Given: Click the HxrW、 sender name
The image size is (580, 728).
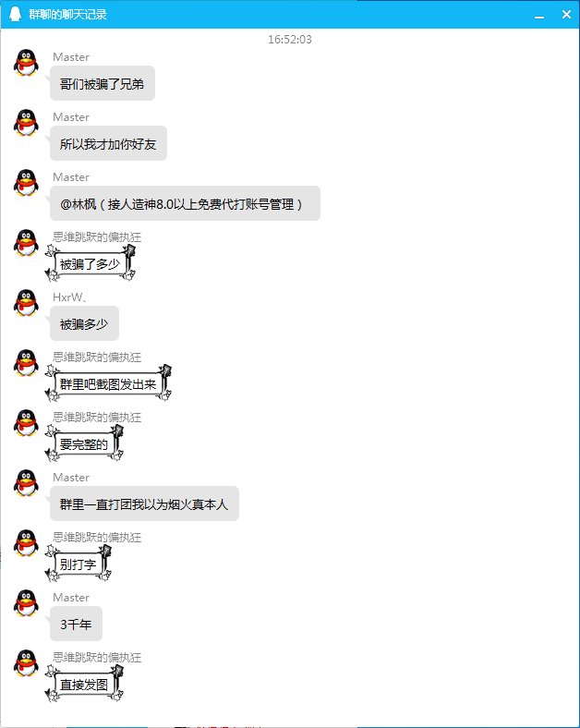Looking at the screenshot, I should coord(69,297).
